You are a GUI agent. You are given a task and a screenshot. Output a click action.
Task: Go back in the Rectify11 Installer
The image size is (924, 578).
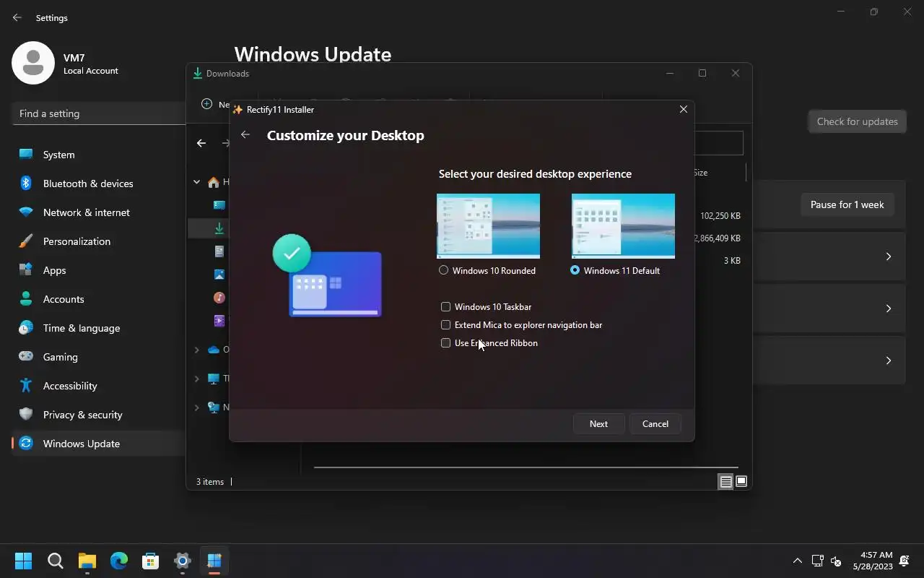tap(245, 135)
